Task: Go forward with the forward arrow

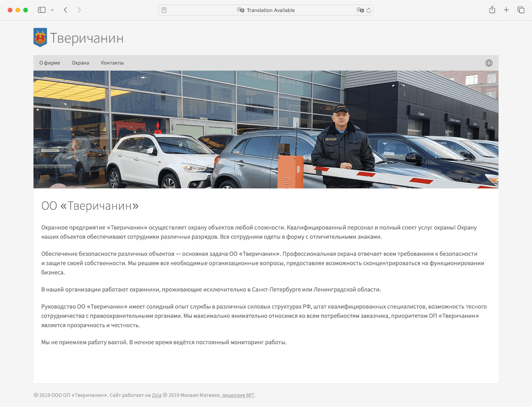Action: point(79,10)
